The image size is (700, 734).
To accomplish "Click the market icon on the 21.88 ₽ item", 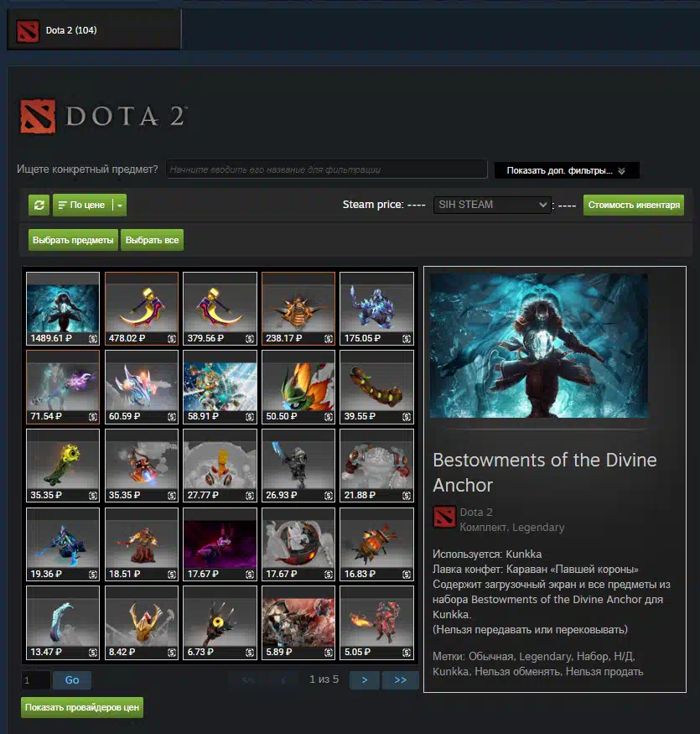I will click(x=407, y=495).
